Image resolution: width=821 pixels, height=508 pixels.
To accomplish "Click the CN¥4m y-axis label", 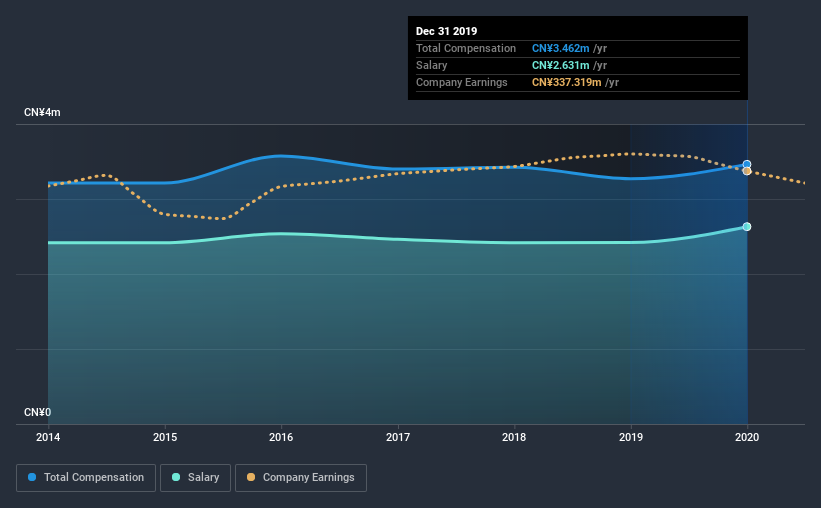I will (x=42, y=113).
